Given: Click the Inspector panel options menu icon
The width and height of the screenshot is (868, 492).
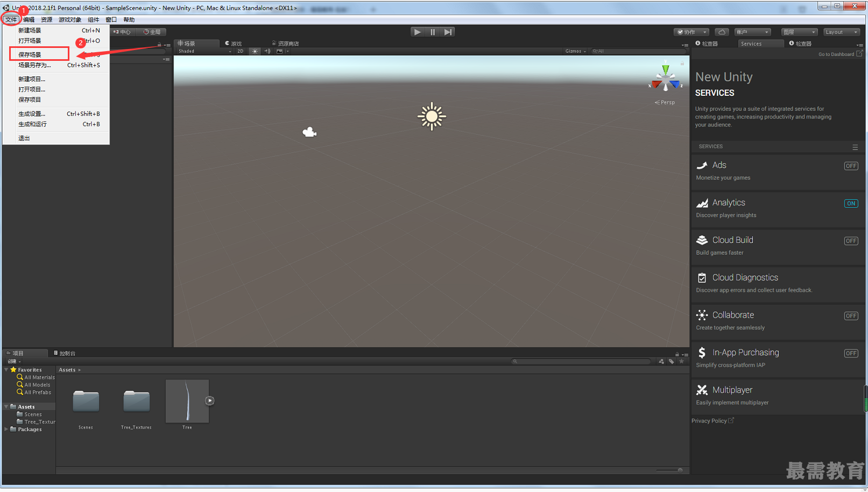Looking at the screenshot, I should click(x=859, y=45).
